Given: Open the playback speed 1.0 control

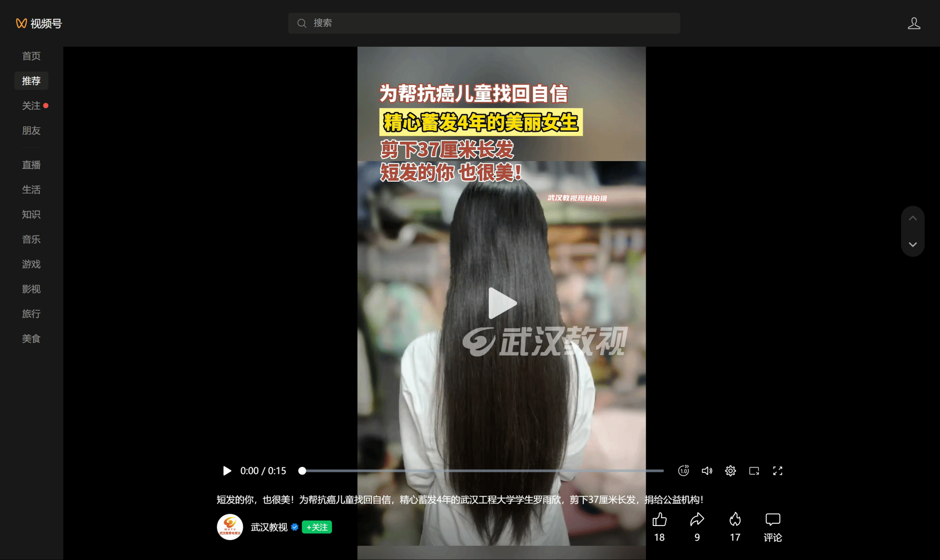Looking at the screenshot, I should 683,471.
